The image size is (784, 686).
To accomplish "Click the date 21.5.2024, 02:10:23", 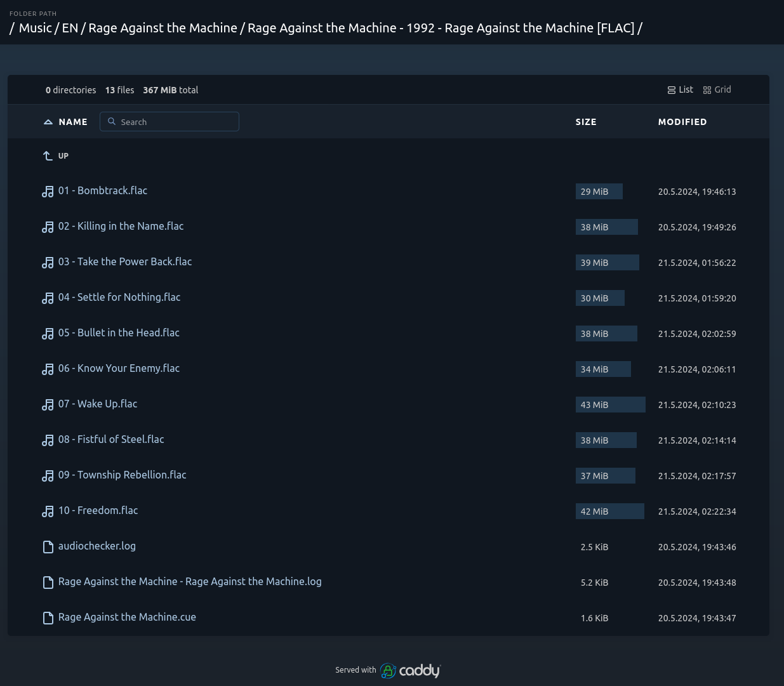I will click(697, 405).
